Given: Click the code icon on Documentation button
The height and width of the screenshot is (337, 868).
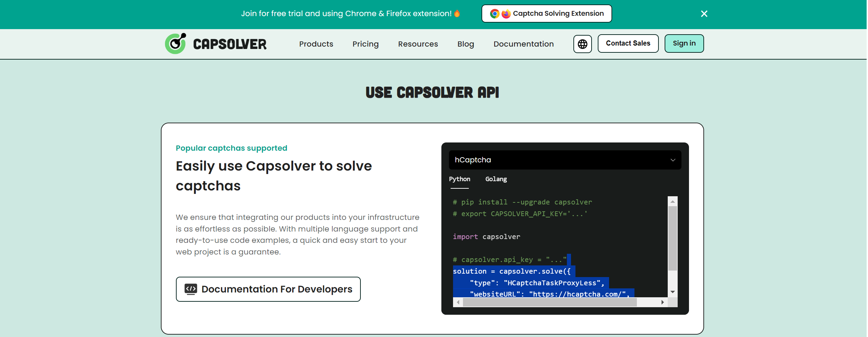Looking at the screenshot, I should pos(191,289).
